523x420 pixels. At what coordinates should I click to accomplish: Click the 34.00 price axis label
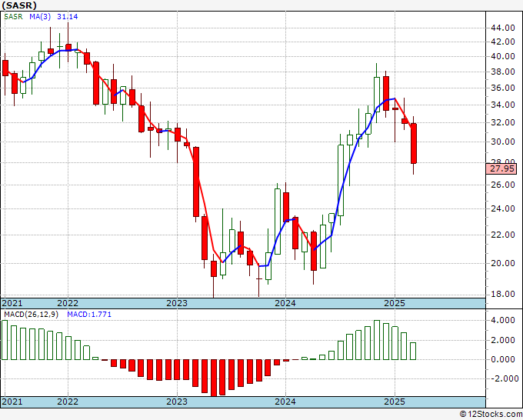[x=503, y=105]
